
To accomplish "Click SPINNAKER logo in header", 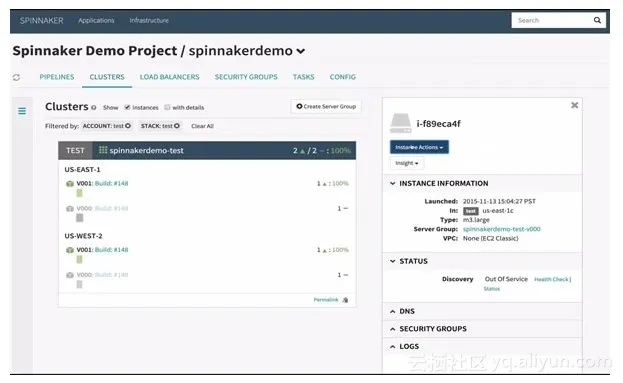I will (42, 21).
